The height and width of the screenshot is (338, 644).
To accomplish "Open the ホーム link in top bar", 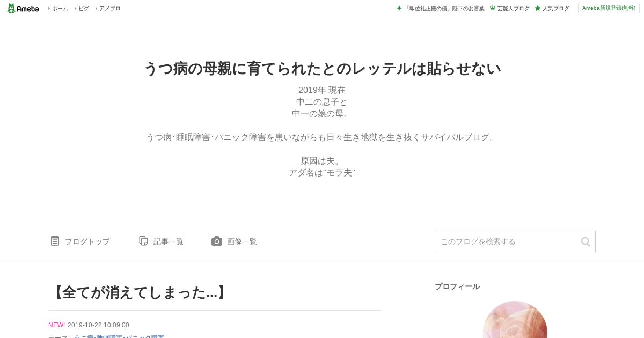I will (x=60, y=9).
